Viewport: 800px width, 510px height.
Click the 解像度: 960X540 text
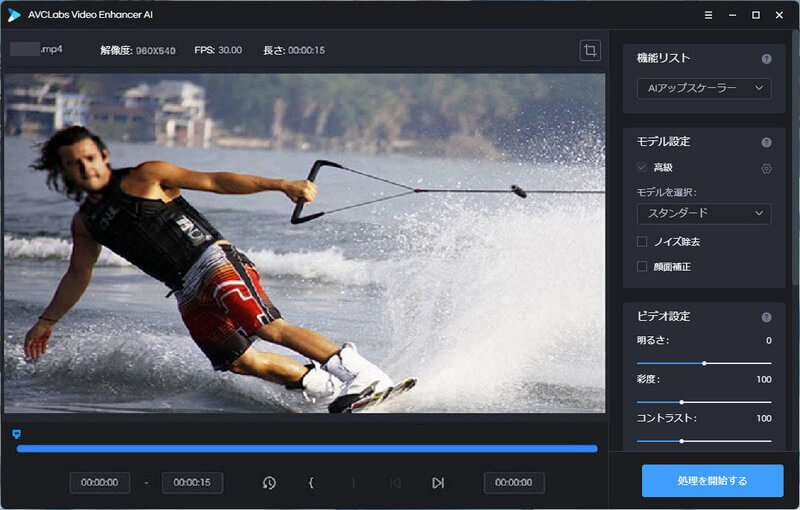point(138,50)
